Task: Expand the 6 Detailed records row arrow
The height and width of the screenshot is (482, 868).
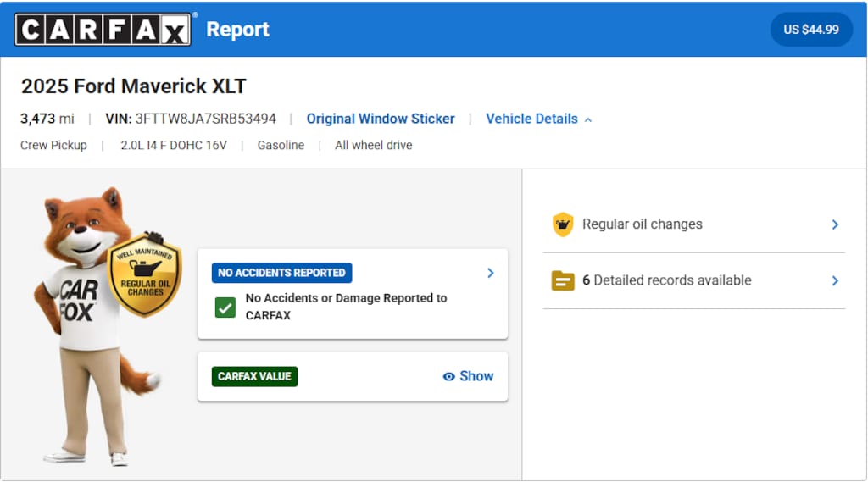Action: (835, 280)
